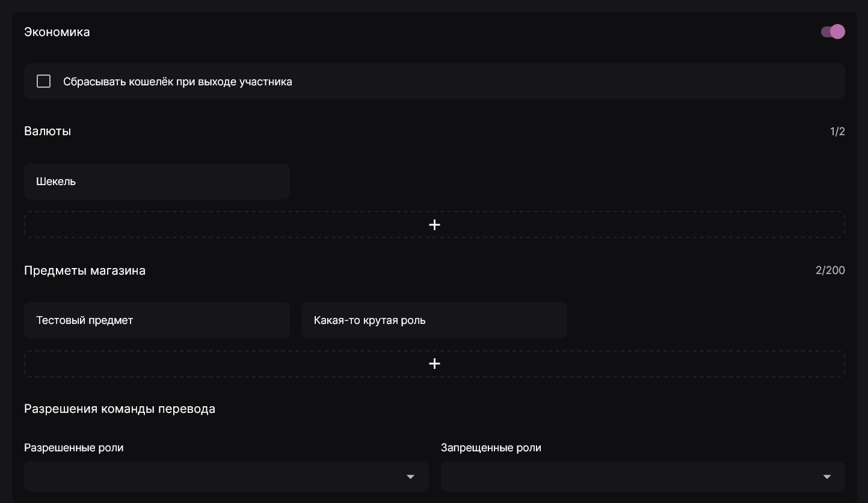The width and height of the screenshot is (868, 503).
Task: Enable 'Сбрасывать кошелёк при выходе участника' checkbox
Action: [x=43, y=81]
